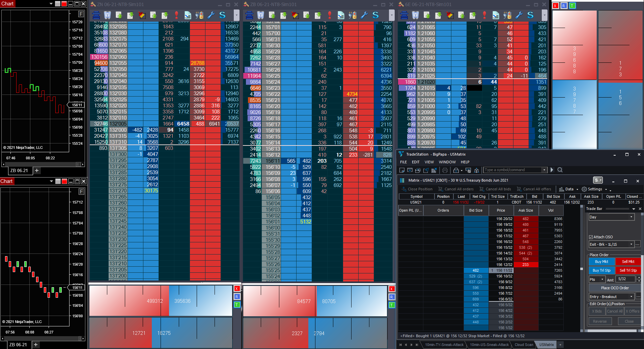Open the WINDOW menu in TradeStation
Screen dimensions: 644x349
point(447,162)
